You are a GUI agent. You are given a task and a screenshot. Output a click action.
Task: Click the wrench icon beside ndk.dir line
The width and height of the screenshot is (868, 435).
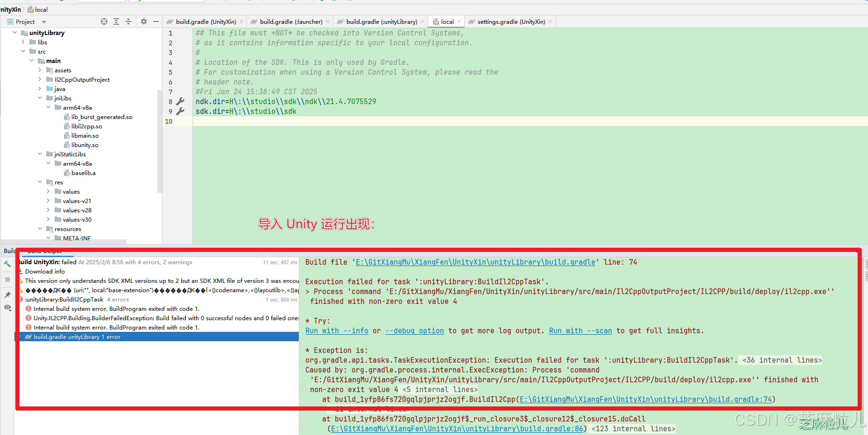(x=180, y=101)
